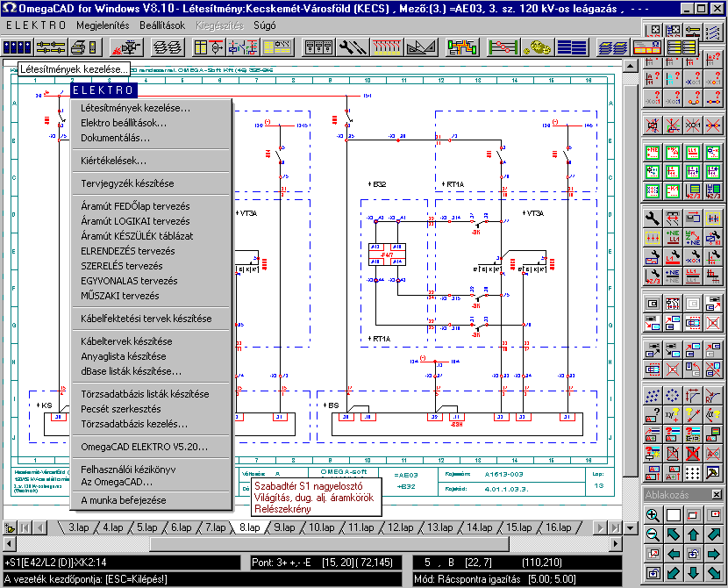Screen dimensions: 728x588
Task: Click the stacked layers toolbar icon
Action: point(168,47)
